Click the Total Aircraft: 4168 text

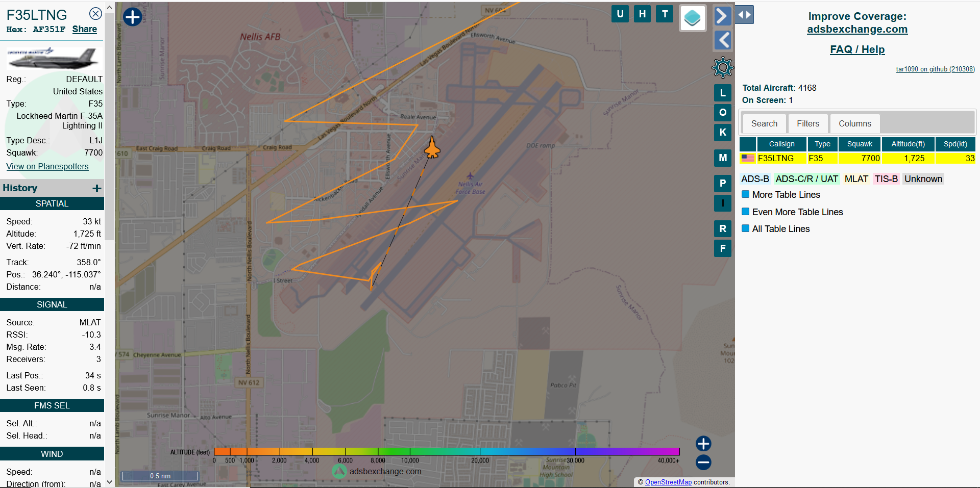pos(779,88)
